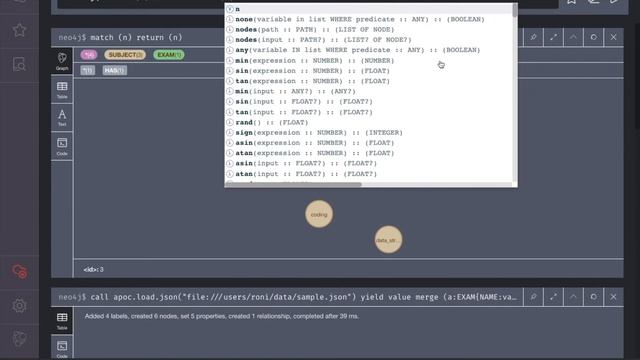Choose sin(expression :: NUMBER) suggestion
This screenshot has height=360, width=640.
(369, 71)
